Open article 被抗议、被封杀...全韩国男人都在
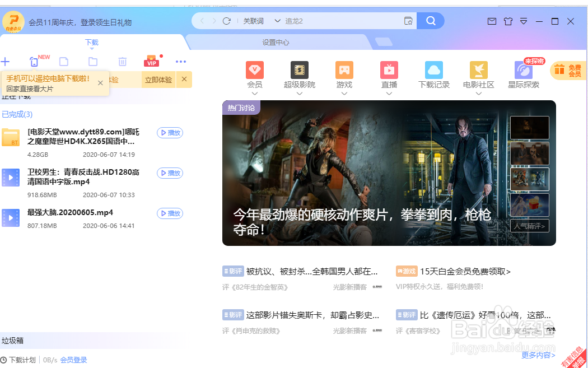Image resolution: width=588 pixels, height=368 pixels. (311, 271)
